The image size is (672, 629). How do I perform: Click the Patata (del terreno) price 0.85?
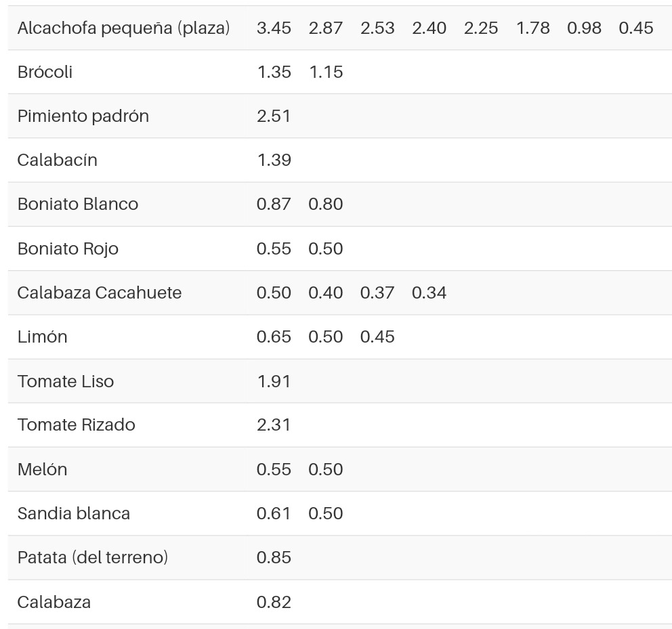[x=274, y=558]
